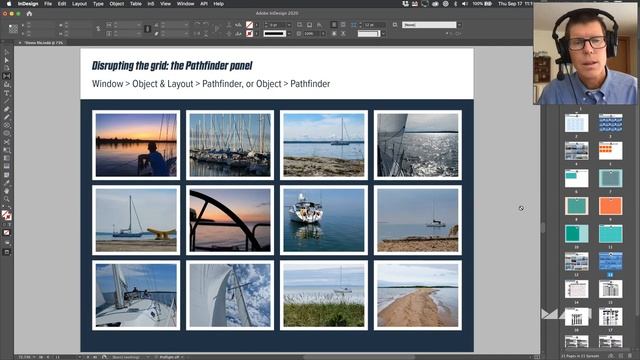Click the opacity 100% input field
Screen dimensions: 640x360
coord(312,33)
